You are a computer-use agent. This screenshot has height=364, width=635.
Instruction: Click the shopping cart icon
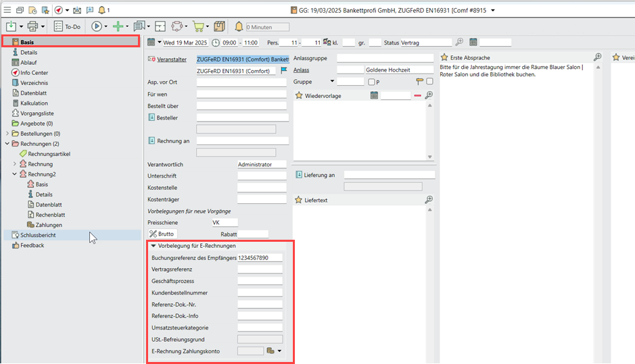199,26
